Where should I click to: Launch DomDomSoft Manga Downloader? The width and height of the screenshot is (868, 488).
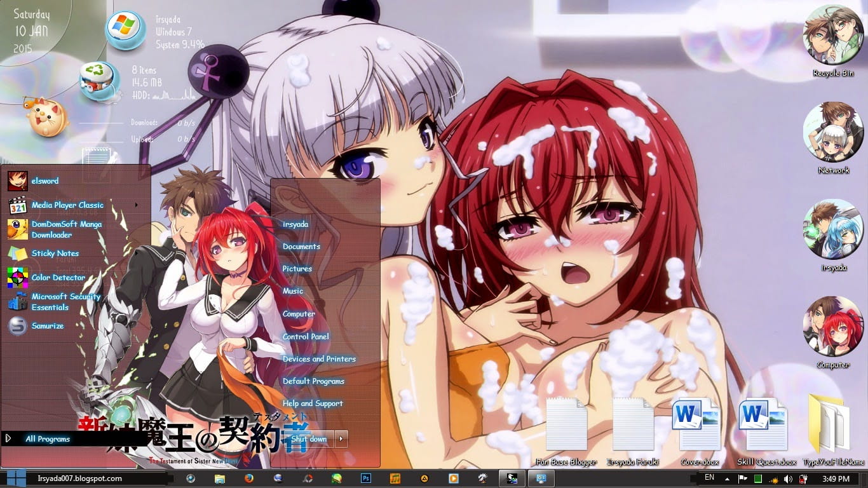coord(67,229)
